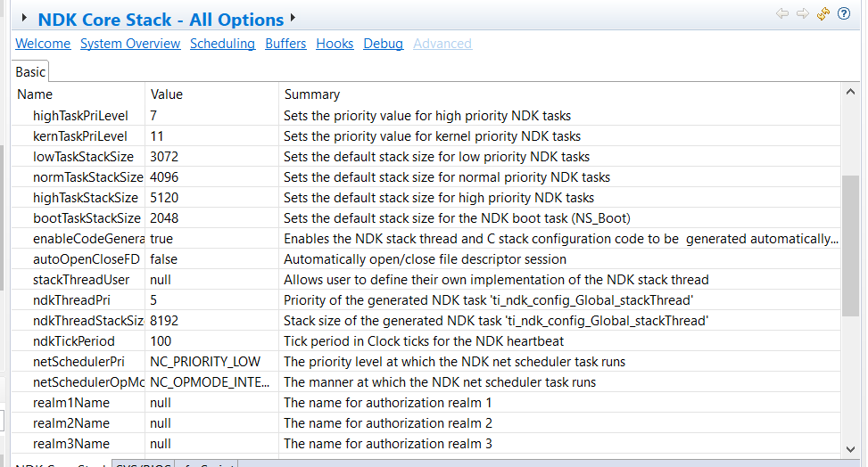Click the ndkTickPeriod value 100 field
This screenshot has height=467, width=868.
pyautogui.click(x=212, y=340)
